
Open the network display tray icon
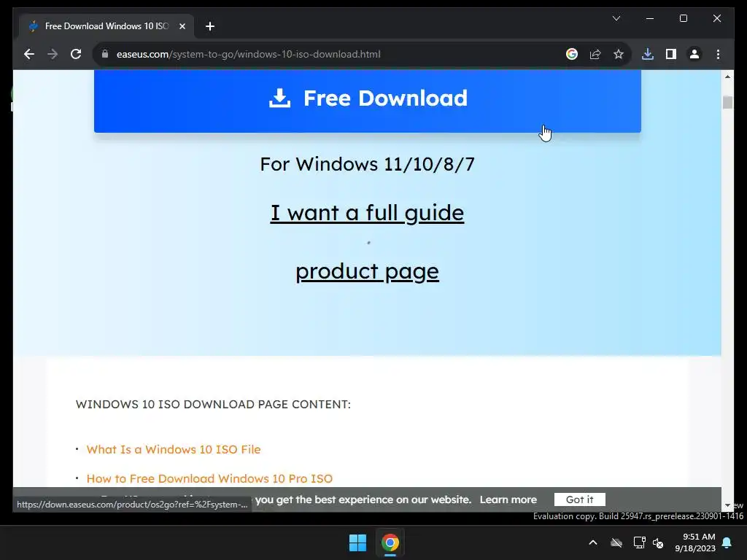(x=639, y=542)
